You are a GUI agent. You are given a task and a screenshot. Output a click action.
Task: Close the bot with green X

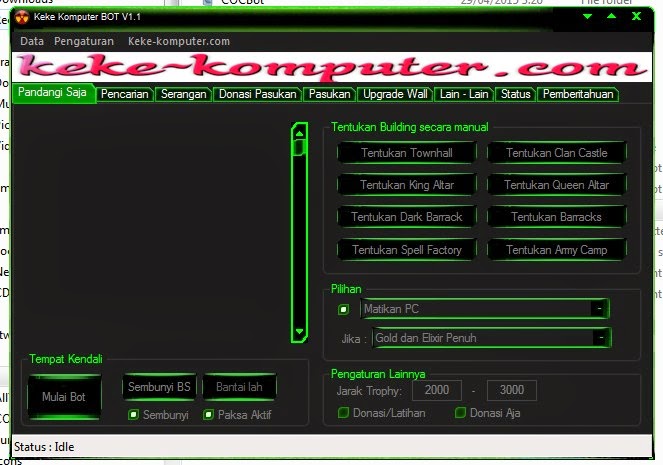(x=636, y=16)
